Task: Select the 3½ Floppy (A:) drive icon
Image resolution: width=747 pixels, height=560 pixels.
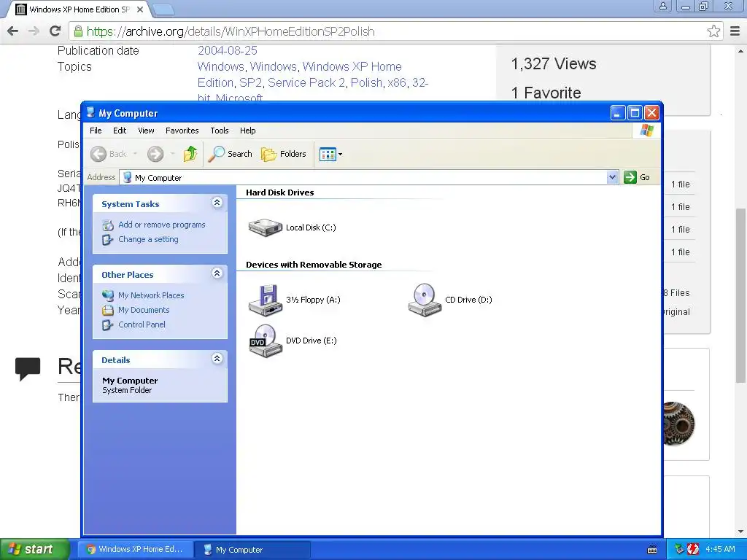Action: point(266,300)
